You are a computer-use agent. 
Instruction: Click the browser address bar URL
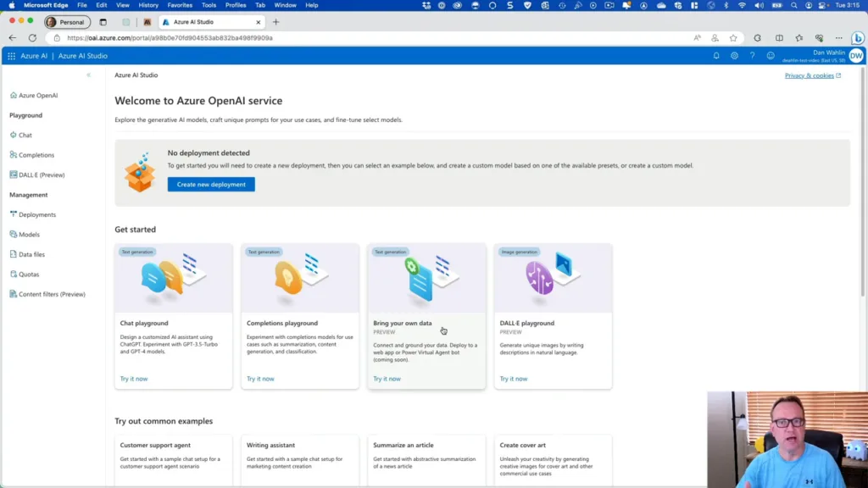coord(170,38)
